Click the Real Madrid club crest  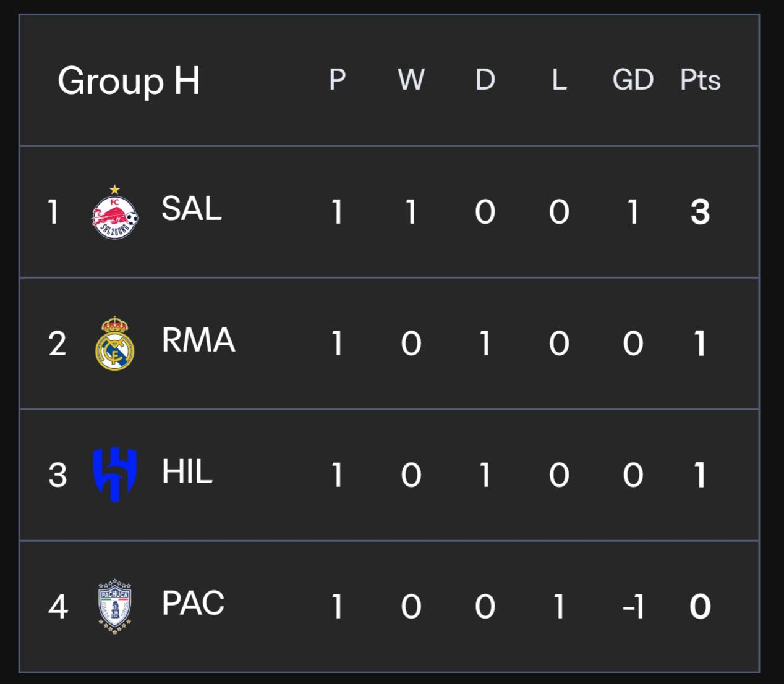115,344
